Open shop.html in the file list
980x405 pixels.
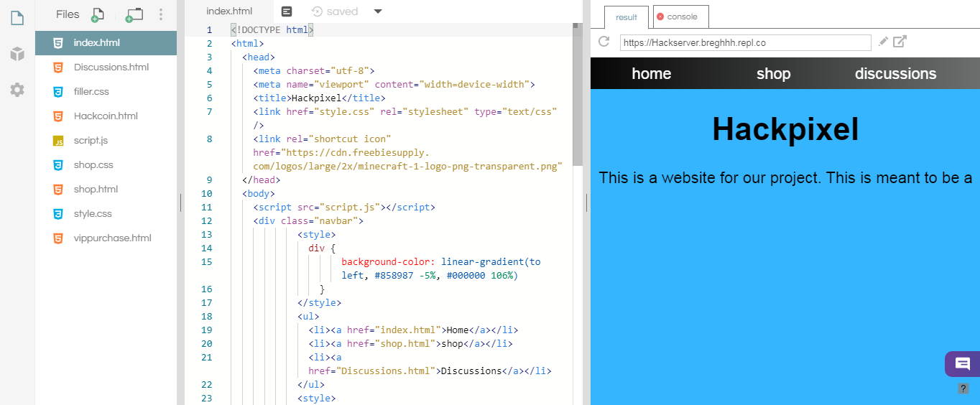coord(106,190)
